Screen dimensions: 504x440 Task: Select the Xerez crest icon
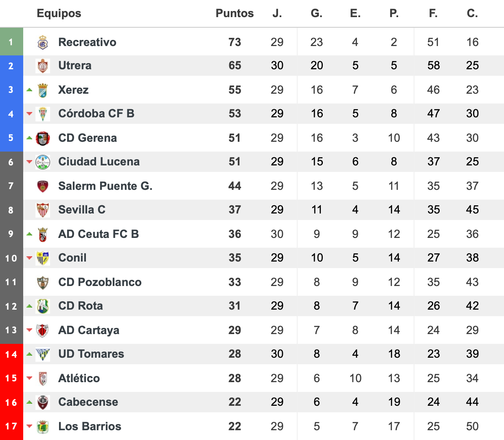pyautogui.click(x=43, y=90)
